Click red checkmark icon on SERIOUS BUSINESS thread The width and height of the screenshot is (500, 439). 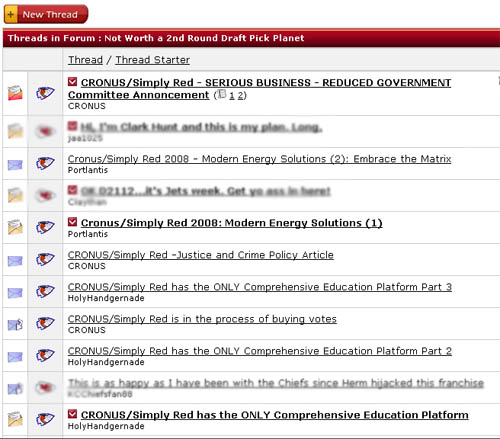coord(72,82)
